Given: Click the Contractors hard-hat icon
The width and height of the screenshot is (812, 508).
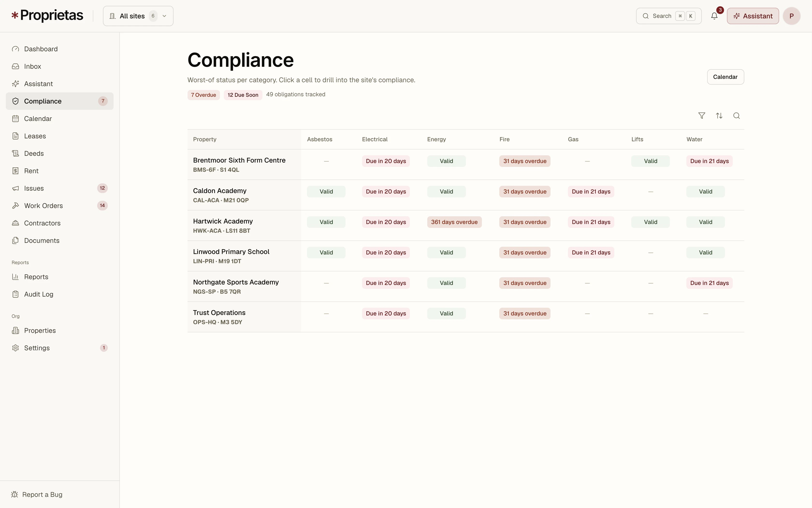Looking at the screenshot, I should tap(15, 223).
